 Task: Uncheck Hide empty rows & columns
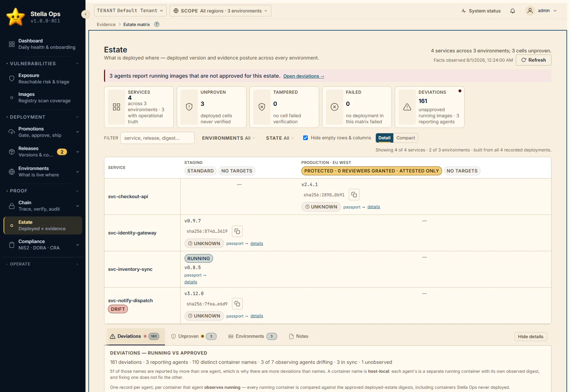(x=305, y=138)
